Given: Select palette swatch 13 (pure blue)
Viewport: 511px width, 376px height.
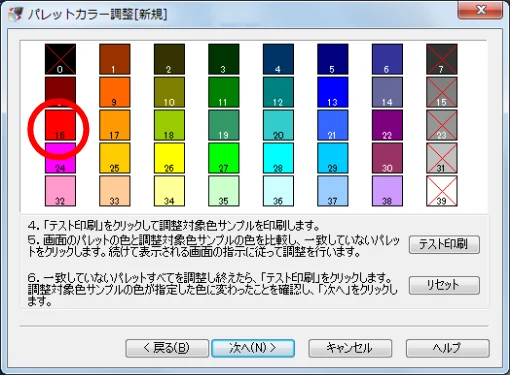Looking at the screenshot, I should tap(333, 92).
